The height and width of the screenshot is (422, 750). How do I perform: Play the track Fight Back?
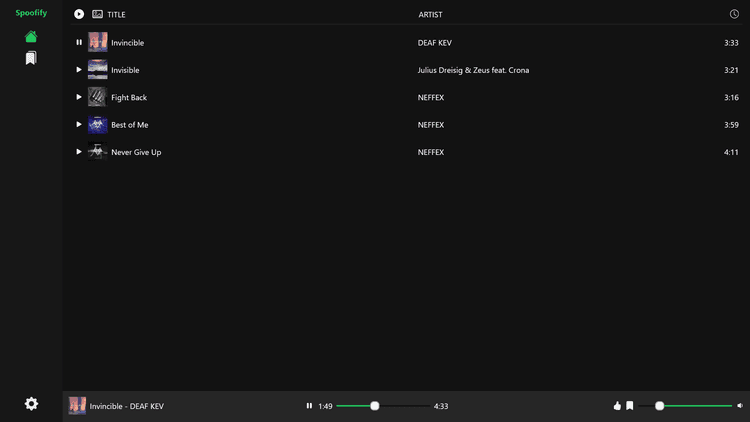point(79,97)
